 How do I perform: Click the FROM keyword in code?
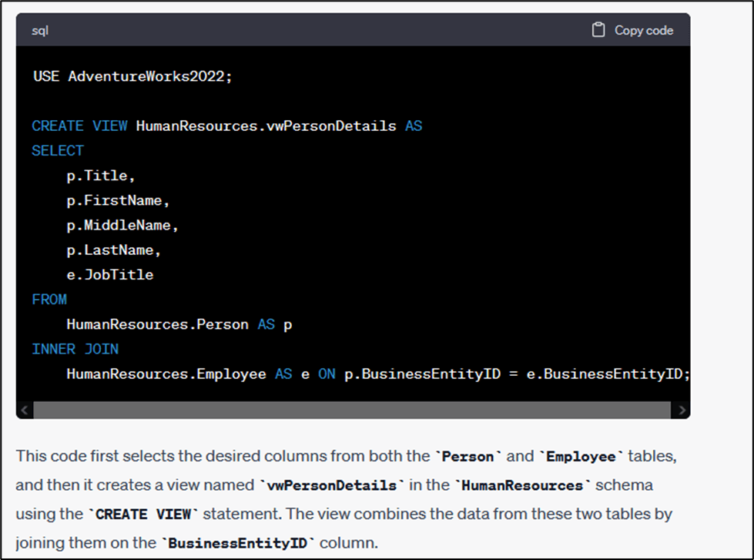49,300
